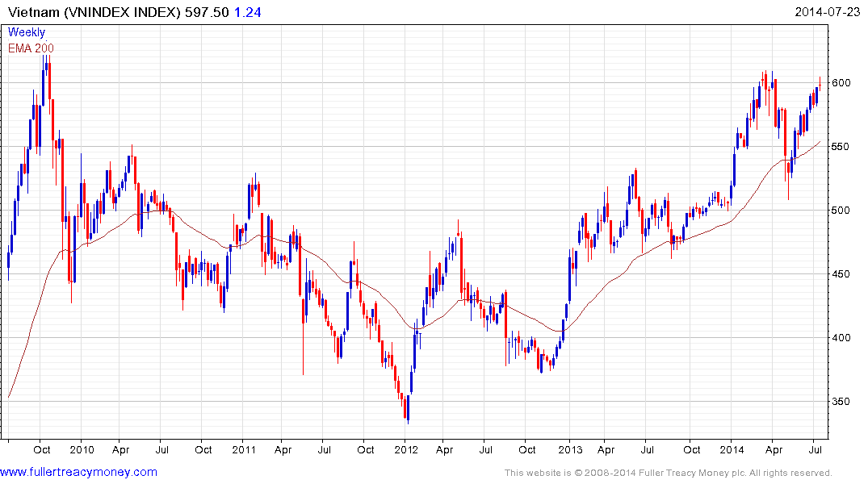This screenshot has height=484, width=868.
Task: Click the 2013 year label on time axis
Action: [570, 449]
